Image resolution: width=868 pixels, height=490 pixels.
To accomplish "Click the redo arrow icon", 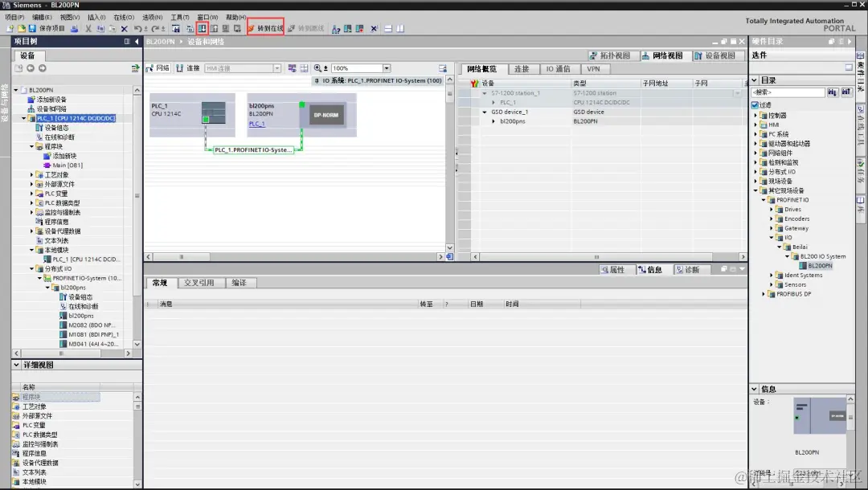I will point(156,28).
